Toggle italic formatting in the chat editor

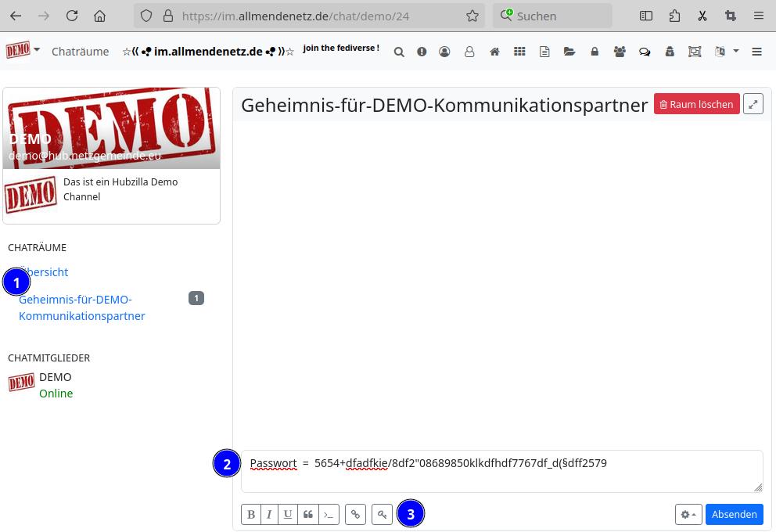(x=269, y=514)
